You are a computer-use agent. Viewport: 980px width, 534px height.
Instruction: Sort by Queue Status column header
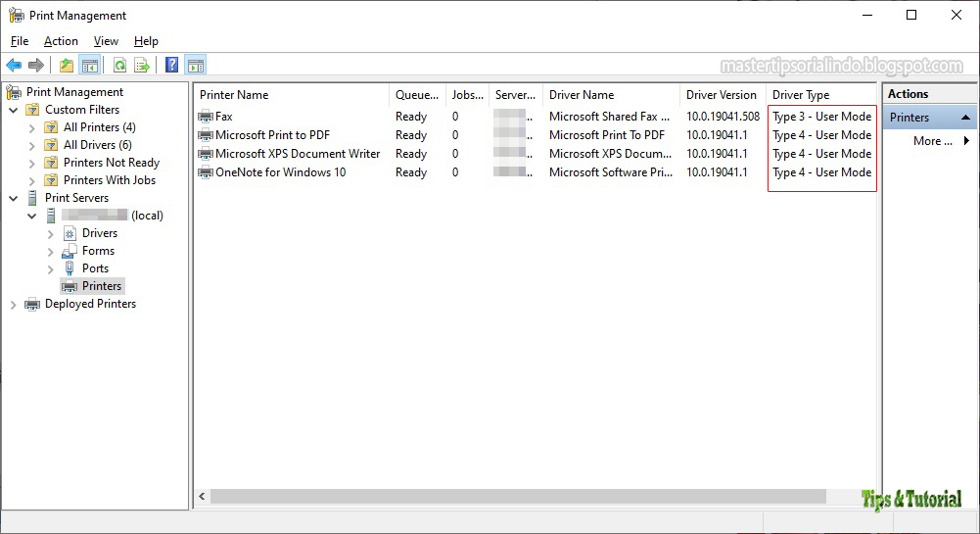point(417,95)
